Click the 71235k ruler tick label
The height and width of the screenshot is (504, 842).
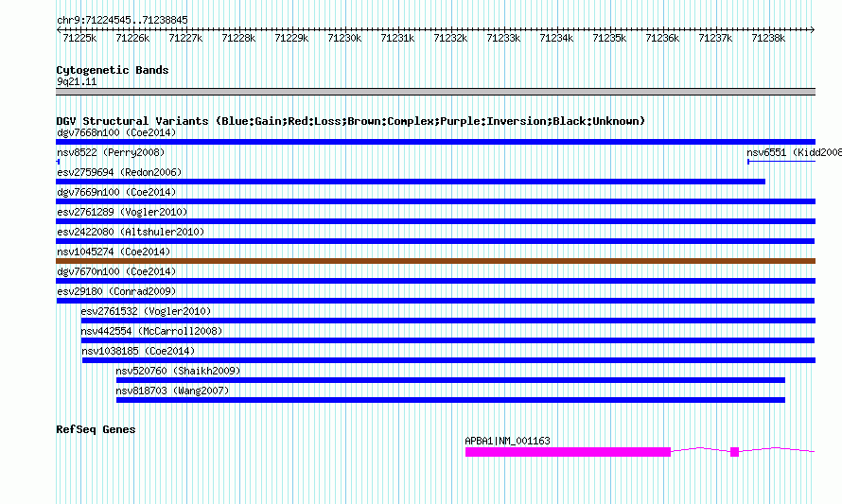point(609,38)
